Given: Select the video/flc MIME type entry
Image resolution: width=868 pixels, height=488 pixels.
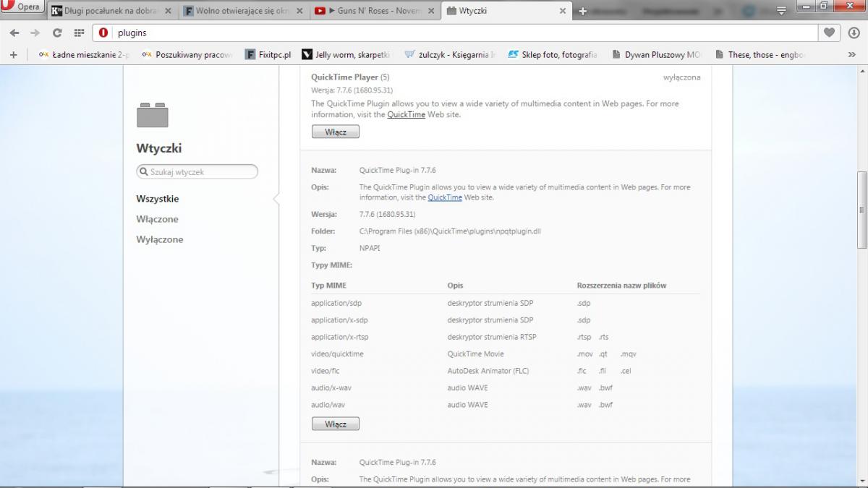Looking at the screenshot, I should [x=325, y=371].
